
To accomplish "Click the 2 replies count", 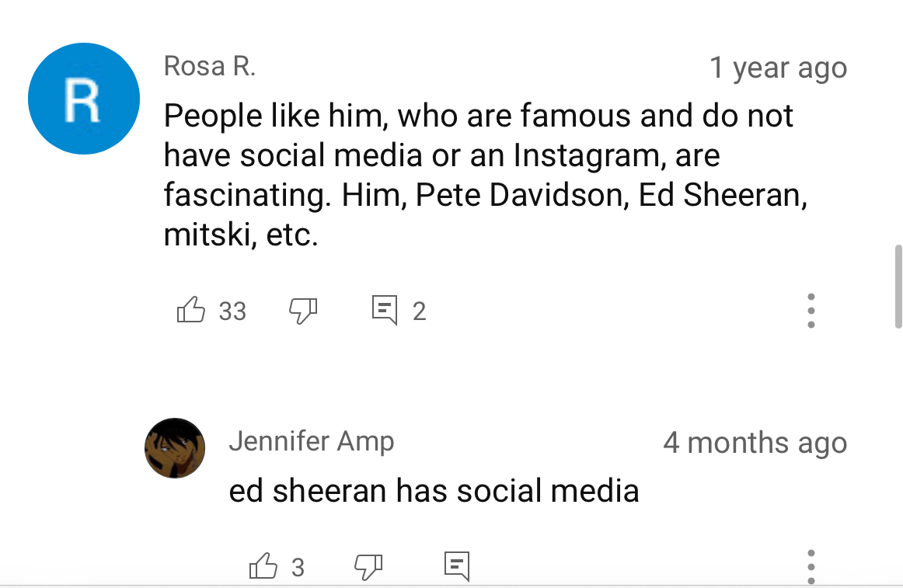I will 419,311.
